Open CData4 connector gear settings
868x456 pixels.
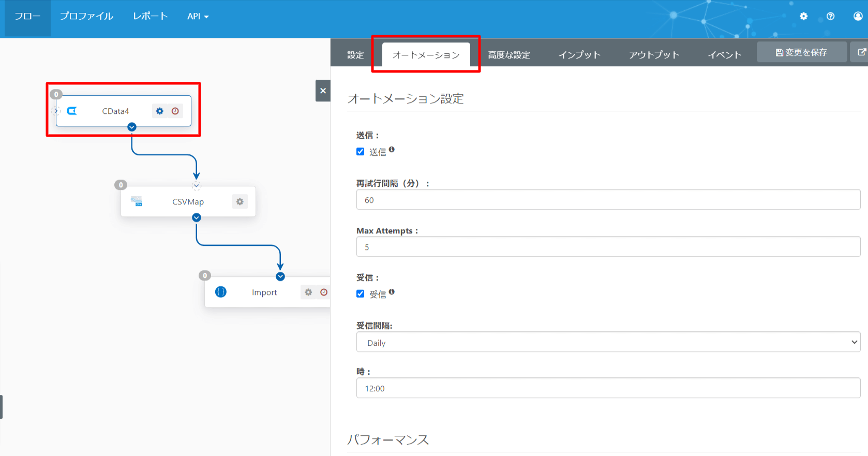pyautogui.click(x=159, y=111)
